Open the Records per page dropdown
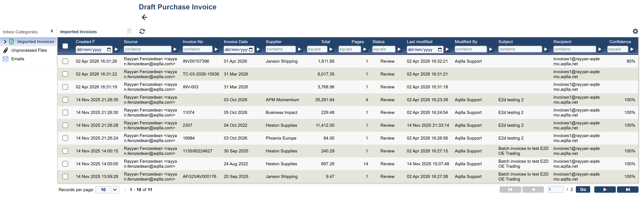Screen dimensions: 644x198 point(115,190)
